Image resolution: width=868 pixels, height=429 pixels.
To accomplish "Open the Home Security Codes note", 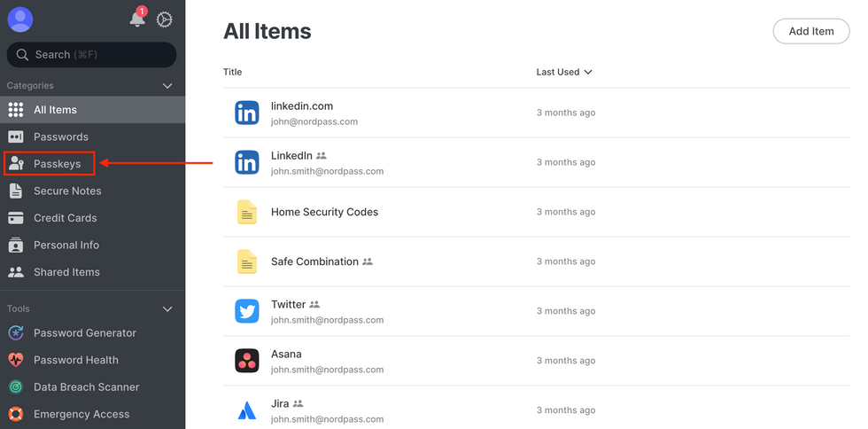I will coord(324,212).
